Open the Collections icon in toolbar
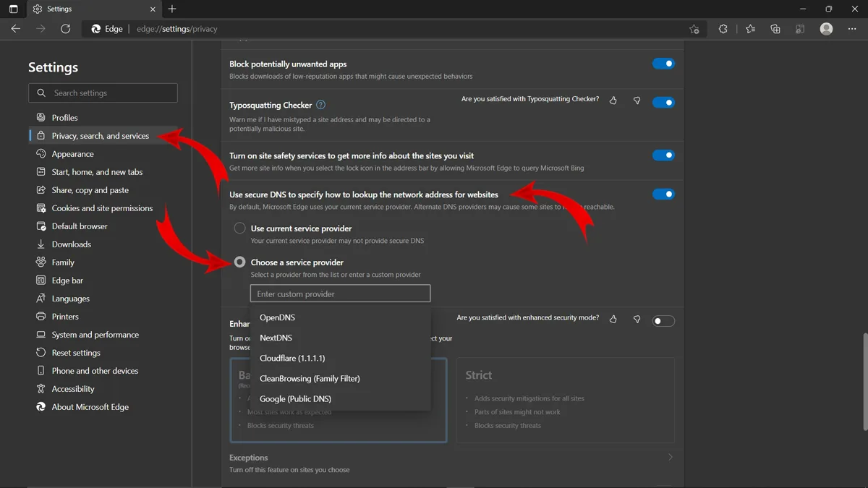This screenshot has width=868, height=488. pos(775,29)
